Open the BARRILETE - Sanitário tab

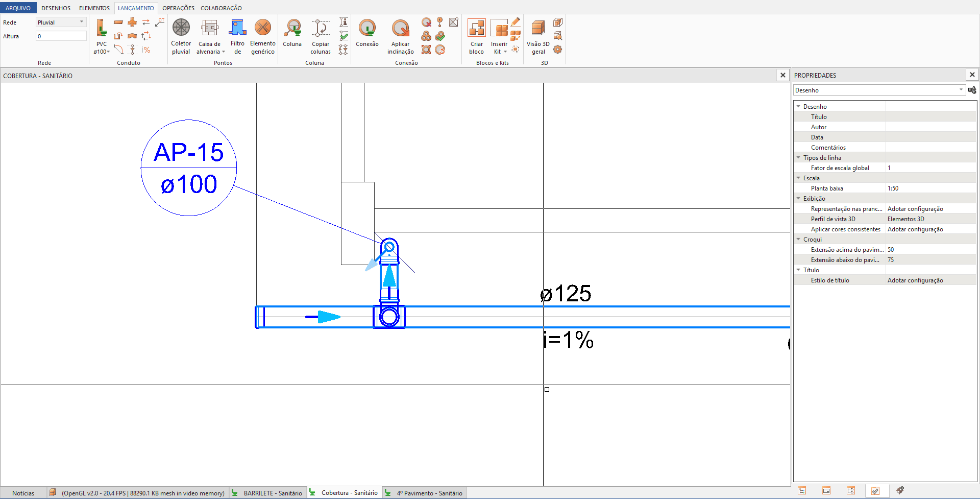point(267,493)
